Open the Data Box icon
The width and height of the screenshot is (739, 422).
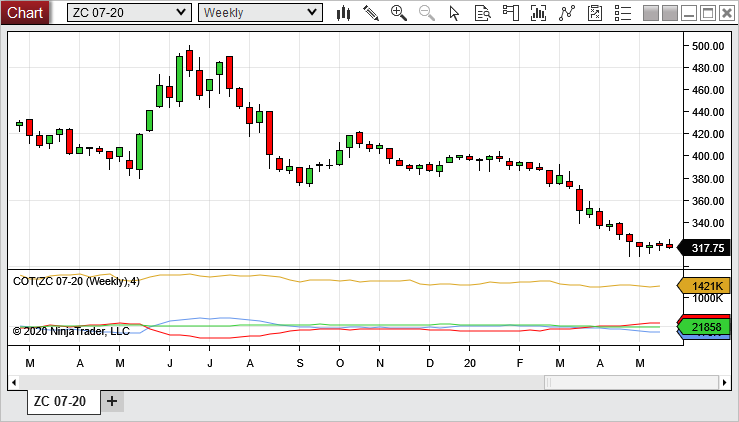483,13
